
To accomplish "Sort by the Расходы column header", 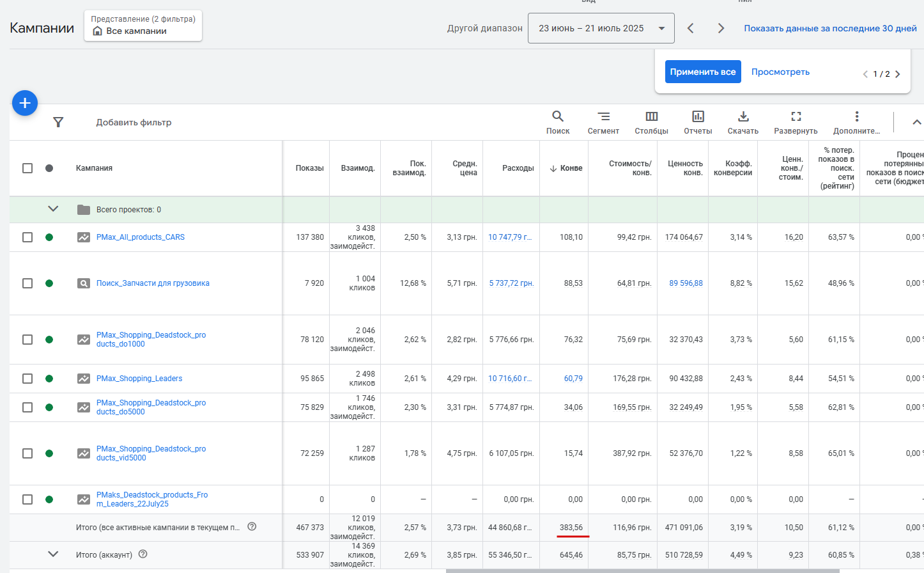I will click(518, 168).
